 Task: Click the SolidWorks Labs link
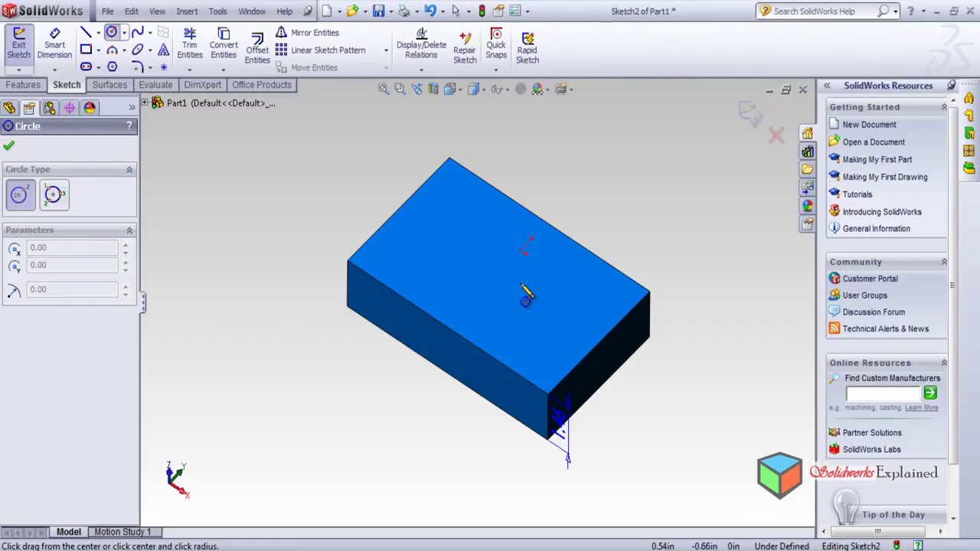point(871,449)
